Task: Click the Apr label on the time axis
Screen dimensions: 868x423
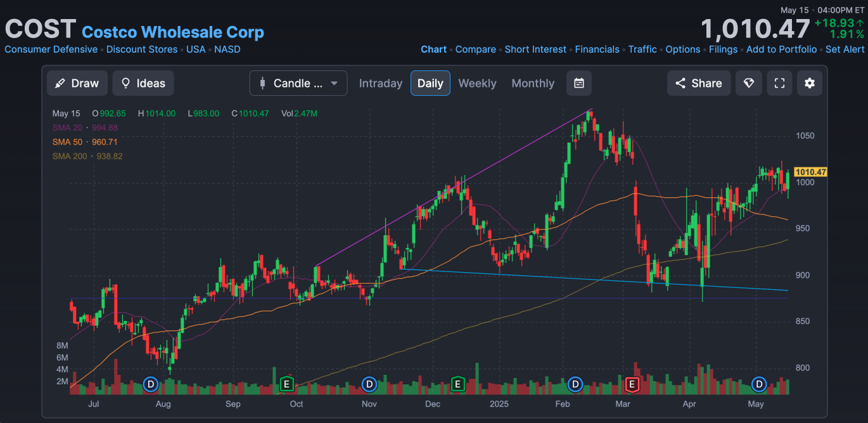Action: (x=689, y=404)
